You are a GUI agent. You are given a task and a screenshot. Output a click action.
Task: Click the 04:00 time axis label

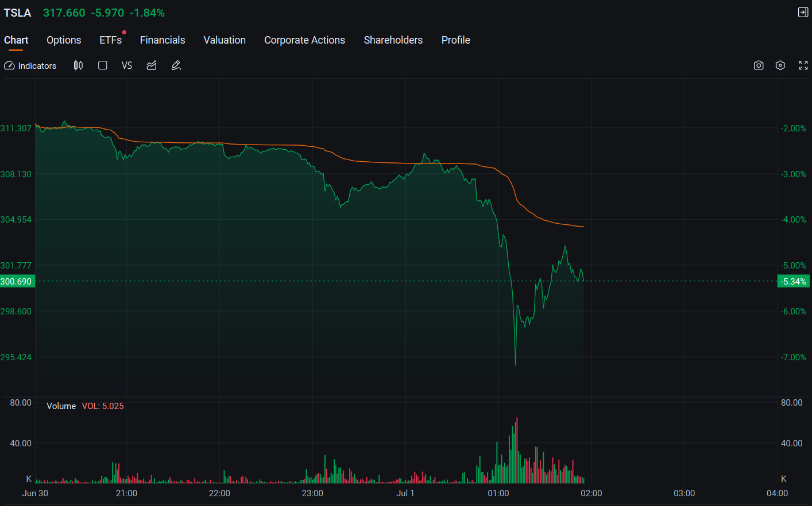[778, 493]
